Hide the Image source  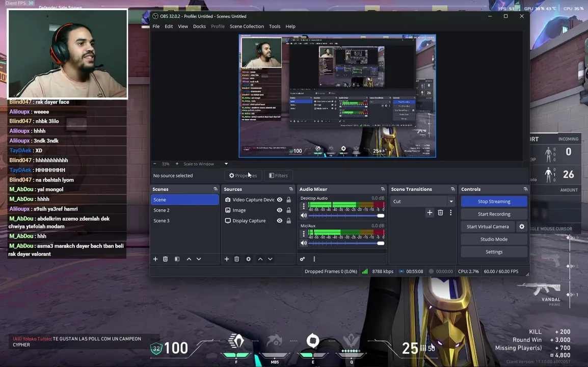279,210
